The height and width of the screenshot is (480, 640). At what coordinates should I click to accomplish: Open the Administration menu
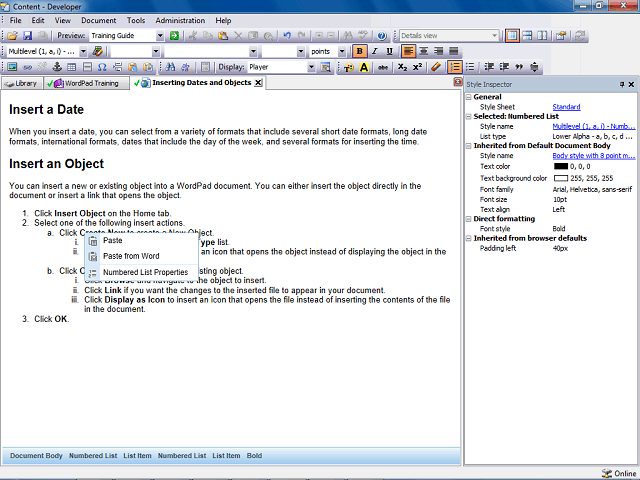(180, 20)
